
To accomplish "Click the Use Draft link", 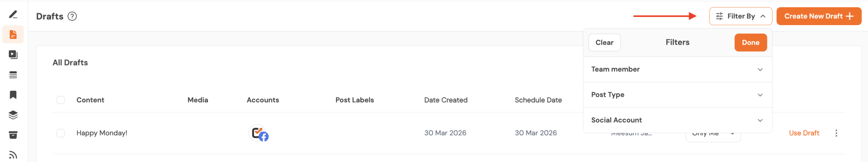I will (x=804, y=133).
